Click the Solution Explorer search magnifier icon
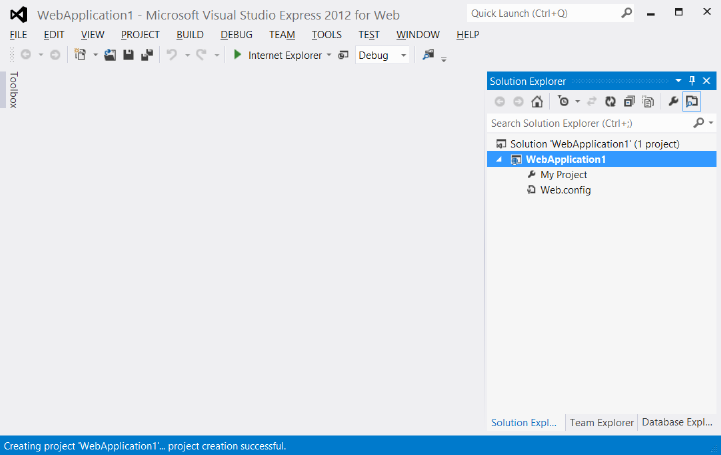The height and width of the screenshot is (455, 721). [x=699, y=123]
